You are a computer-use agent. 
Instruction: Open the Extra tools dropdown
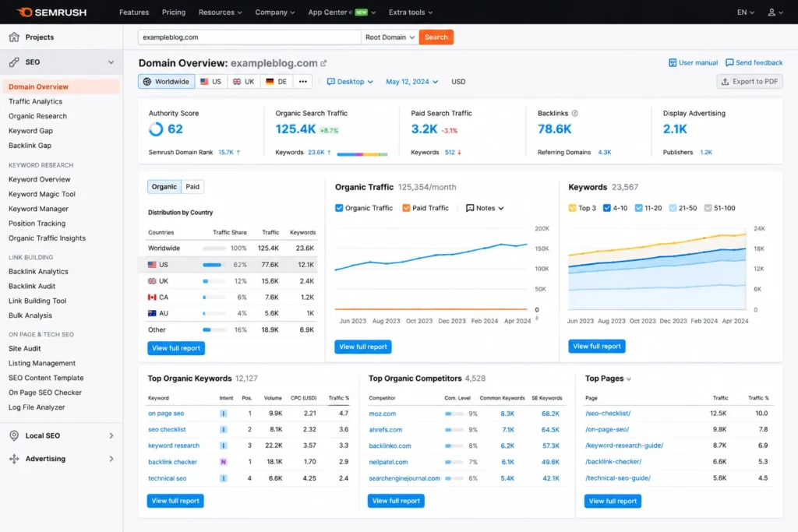tap(410, 12)
